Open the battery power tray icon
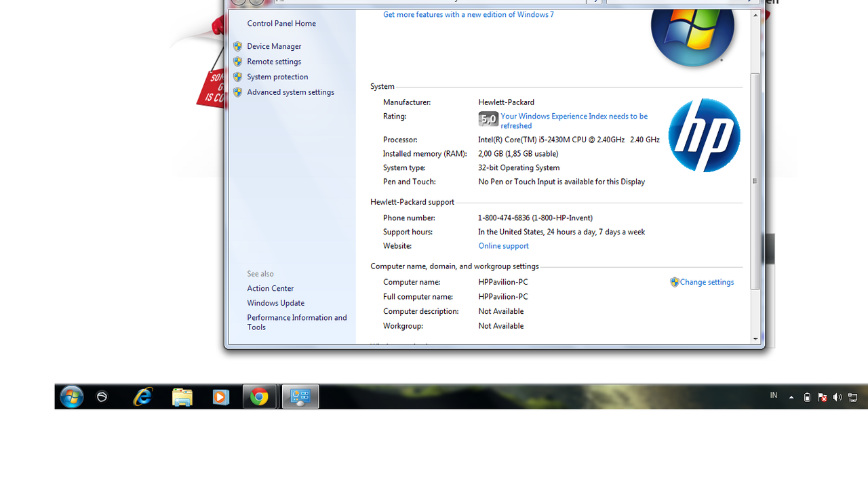The height and width of the screenshot is (488, 868). coord(807,398)
